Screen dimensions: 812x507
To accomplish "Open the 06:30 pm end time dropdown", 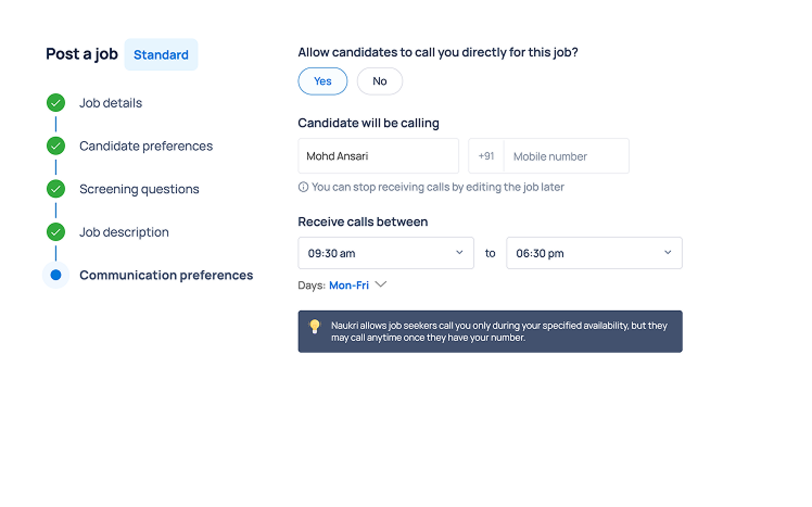I will coord(594,253).
